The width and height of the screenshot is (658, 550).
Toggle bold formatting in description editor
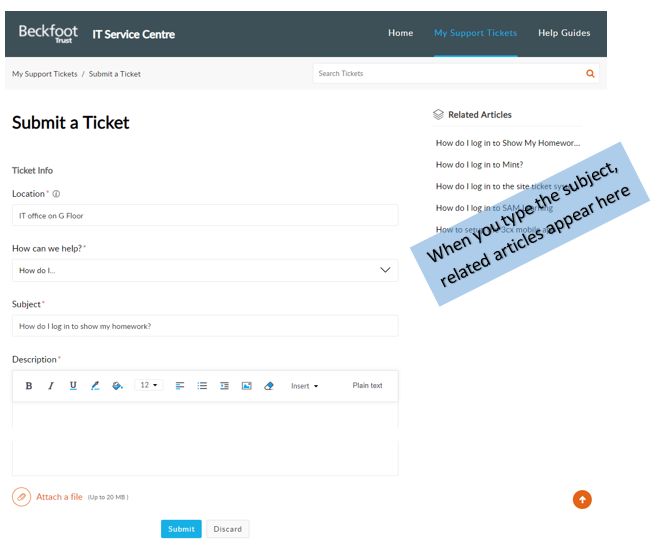pos(29,386)
